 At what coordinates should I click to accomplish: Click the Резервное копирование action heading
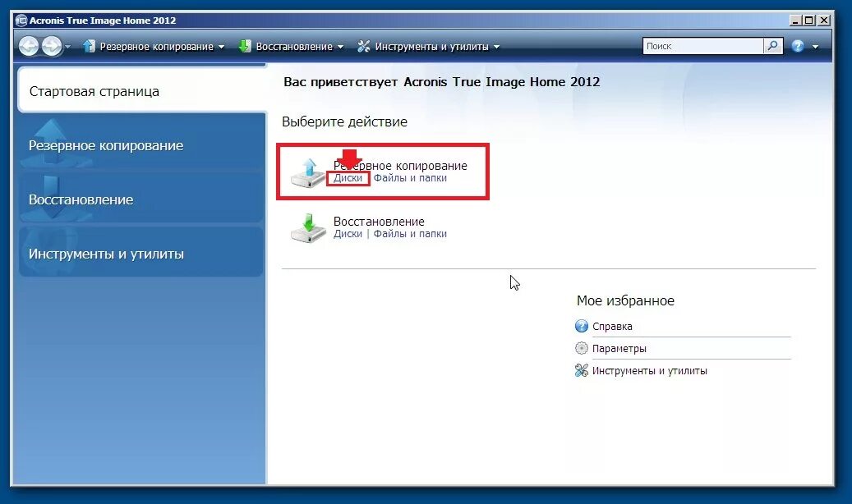[x=400, y=166]
